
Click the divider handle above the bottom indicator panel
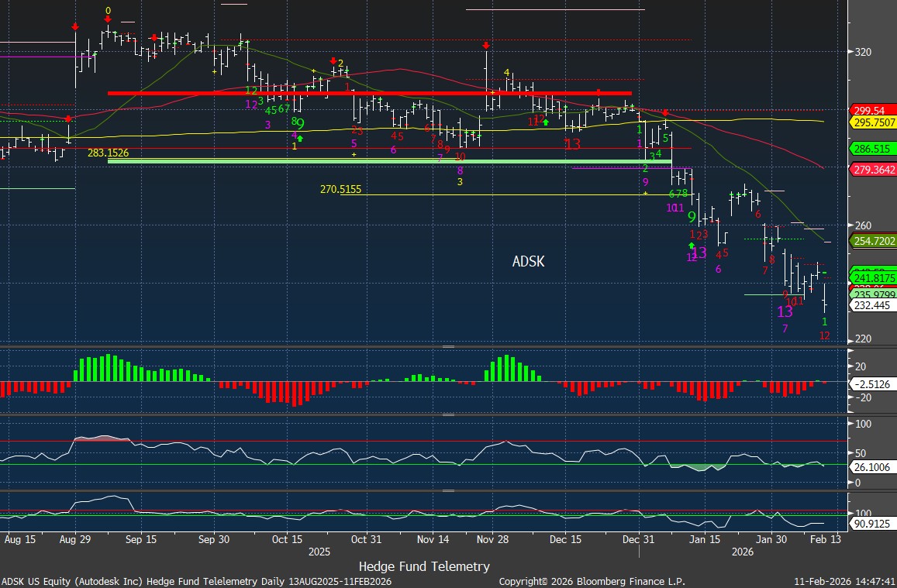(x=448, y=490)
